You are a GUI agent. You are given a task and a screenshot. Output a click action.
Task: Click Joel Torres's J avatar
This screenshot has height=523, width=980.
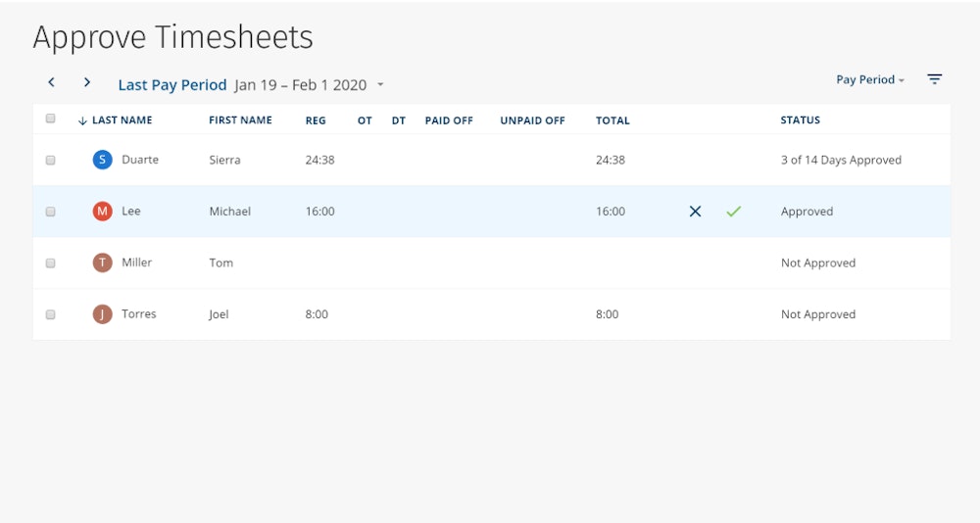click(x=103, y=314)
